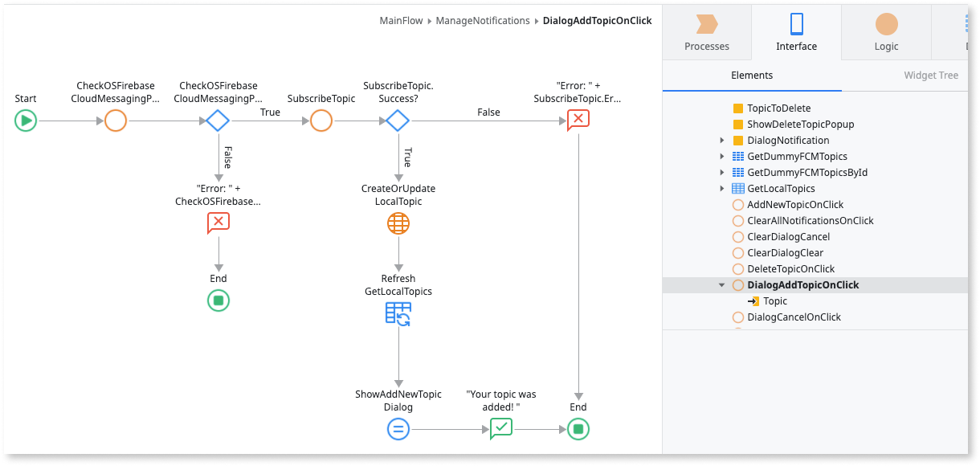Expand the DialogNotification tree item

(x=723, y=141)
